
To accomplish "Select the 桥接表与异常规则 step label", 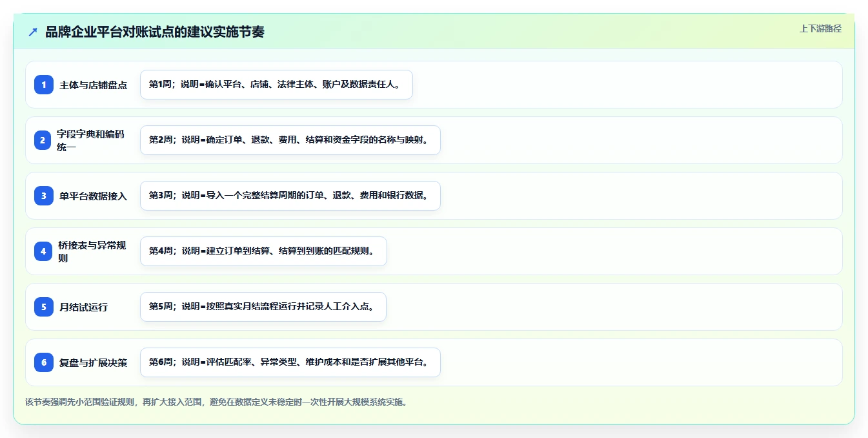I will point(92,251).
